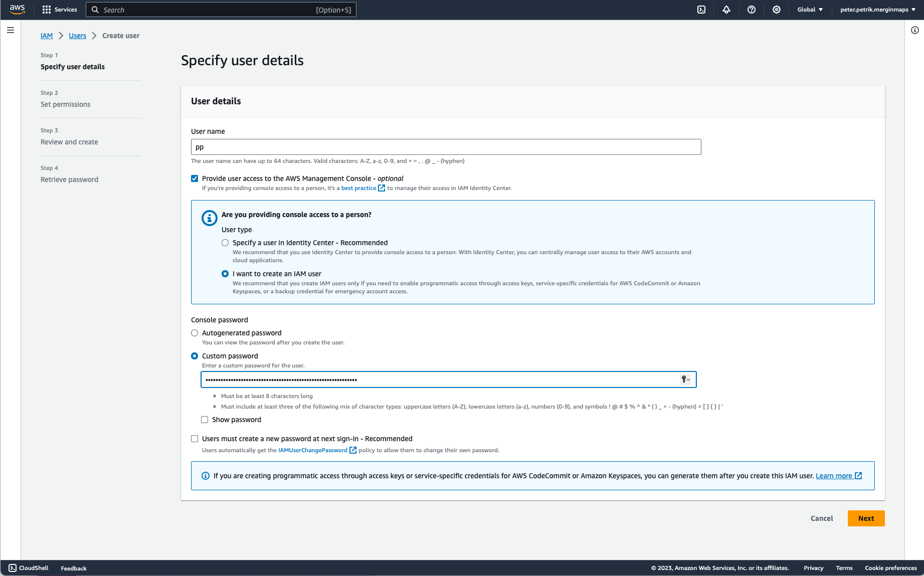Open the peter.petrik.merginmaps account dropdown

pyautogui.click(x=878, y=10)
